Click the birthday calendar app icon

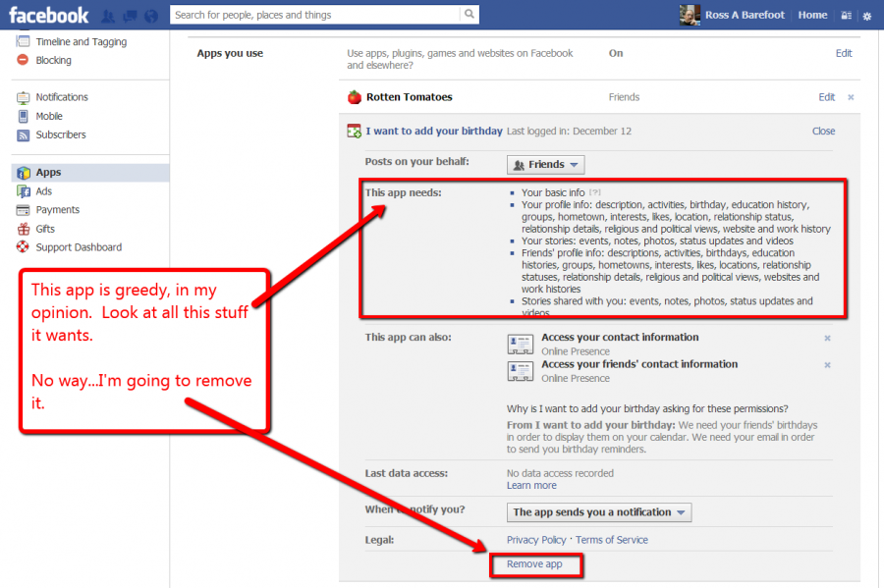(x=354, y=131)
